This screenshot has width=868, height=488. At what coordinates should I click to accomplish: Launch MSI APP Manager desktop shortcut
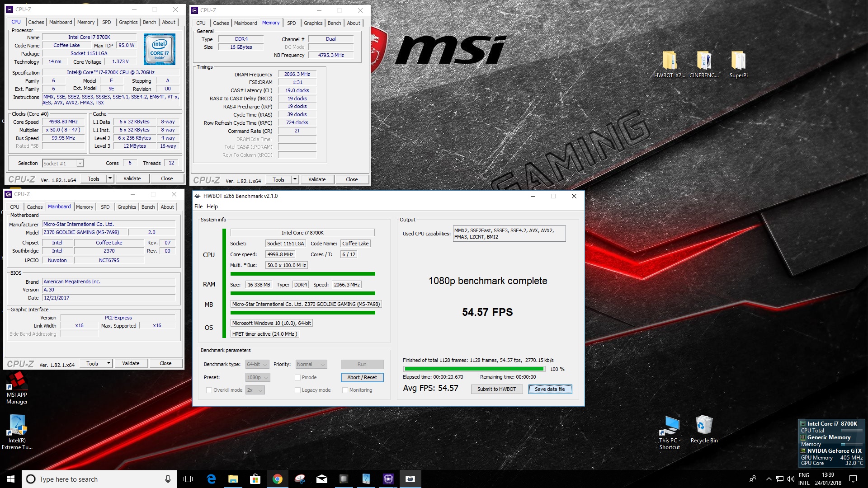(17, 388)
